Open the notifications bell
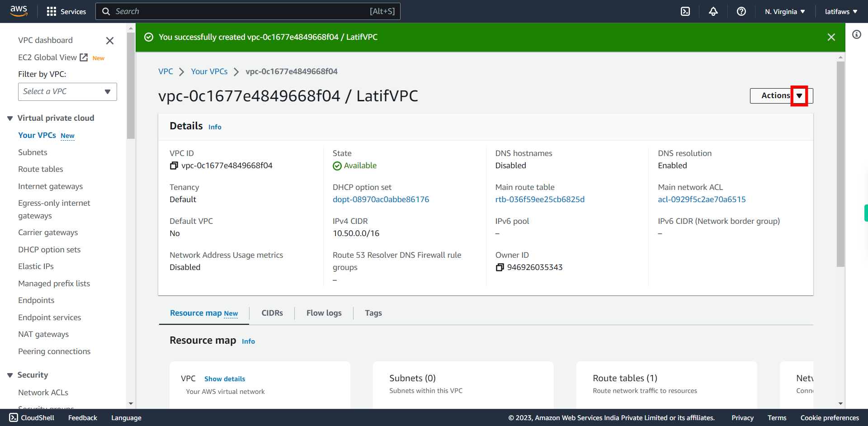Image resolution: width=868 pixels, height=426 pixels. 713,11
